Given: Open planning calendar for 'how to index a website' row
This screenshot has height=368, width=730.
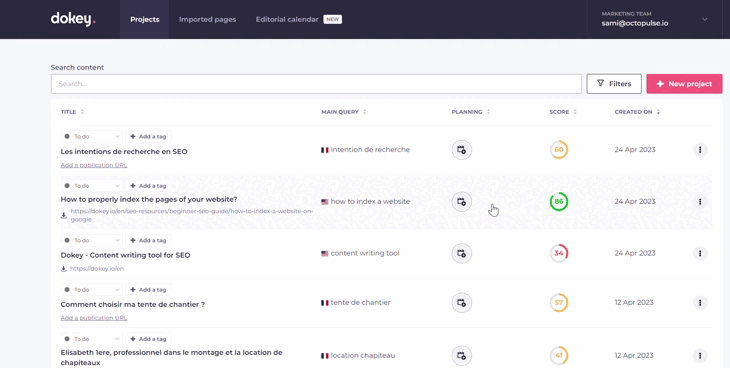Looking at the screenshot, I should 461,202.
